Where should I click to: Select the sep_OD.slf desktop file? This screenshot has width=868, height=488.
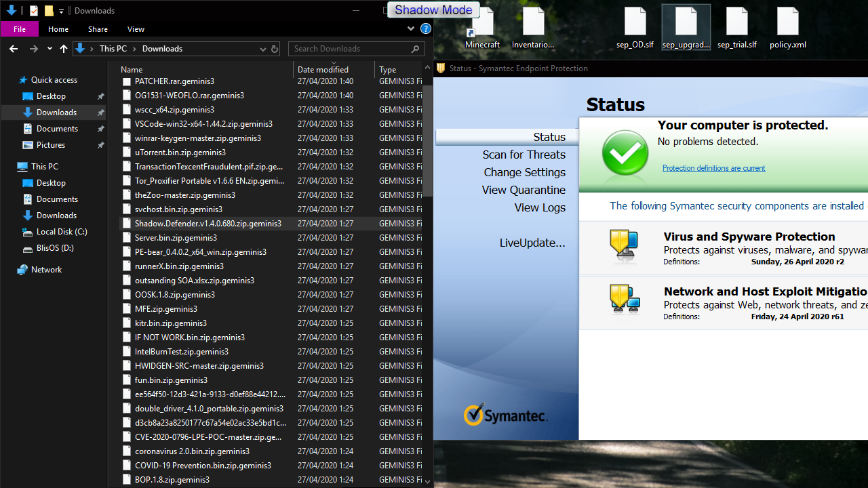[x=635, y=26]
